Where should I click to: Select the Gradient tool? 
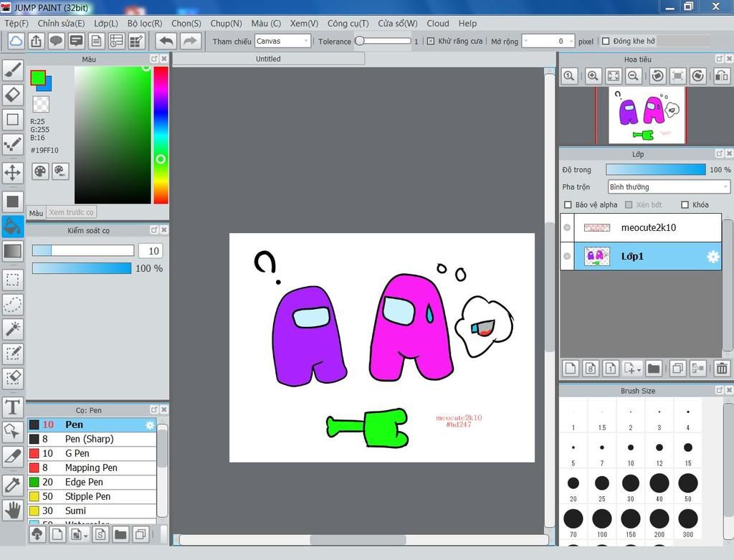point(13,251)
